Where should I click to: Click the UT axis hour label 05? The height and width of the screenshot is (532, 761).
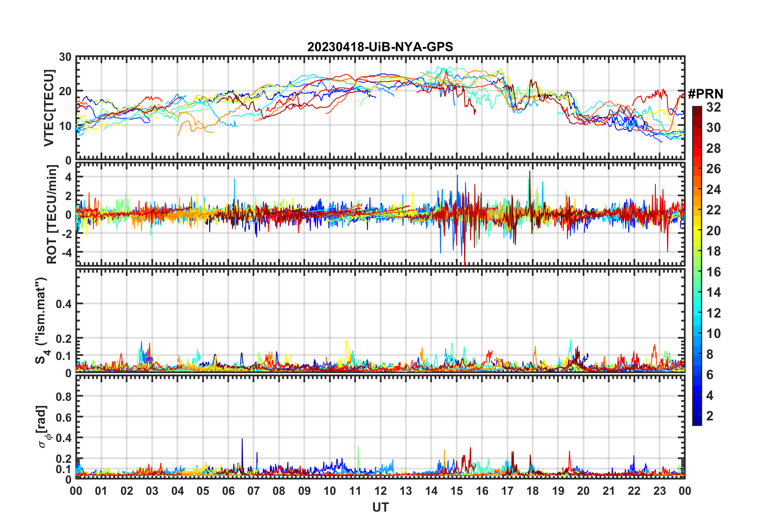click(203, 491)
